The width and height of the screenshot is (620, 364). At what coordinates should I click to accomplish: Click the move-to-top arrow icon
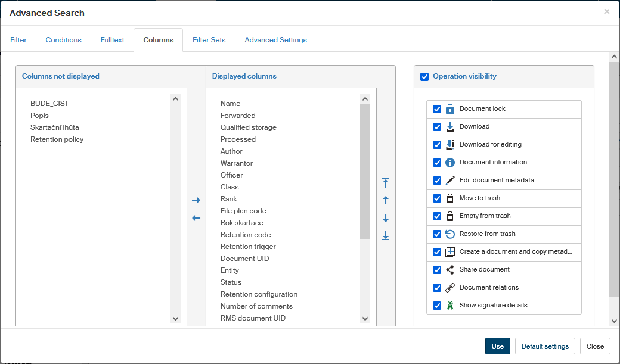(386, 183)
